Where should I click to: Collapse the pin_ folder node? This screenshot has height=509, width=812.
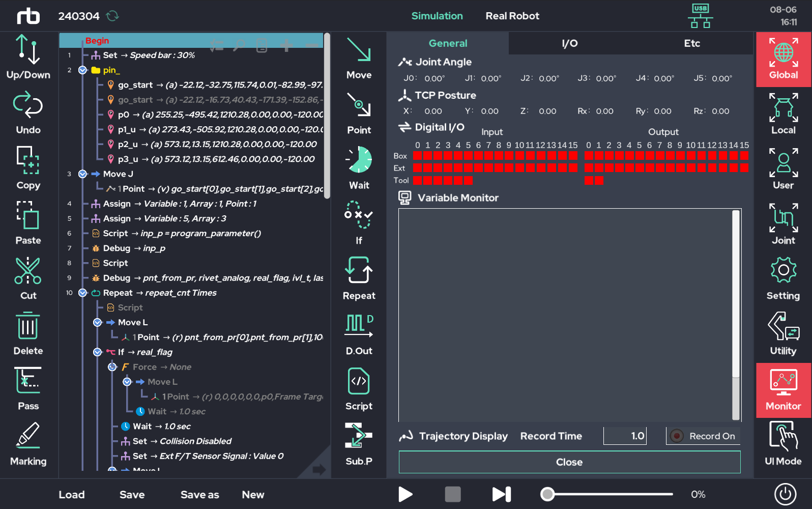tap(83, 70)
